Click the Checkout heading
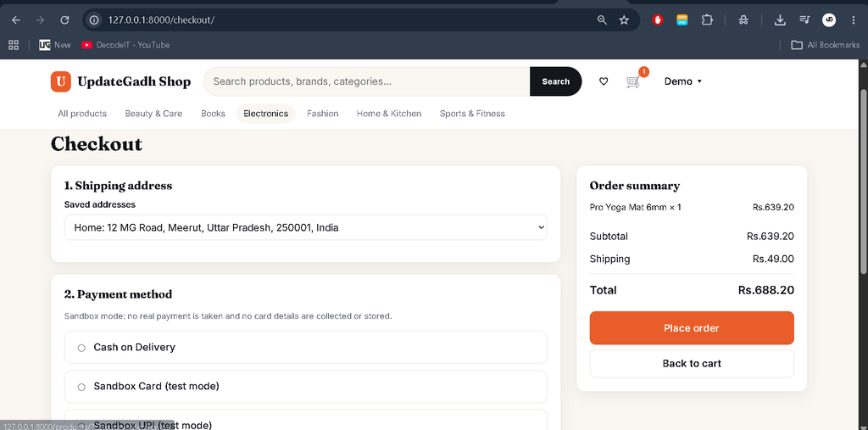Image resolution: width=868 pixels, height=430 pixels. click(x=97, y=144)
